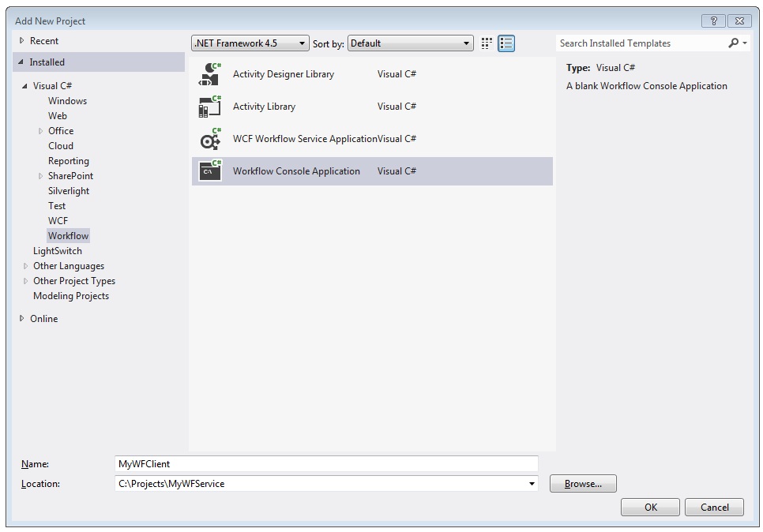Expand the Recent templates node

coord(21,40)
